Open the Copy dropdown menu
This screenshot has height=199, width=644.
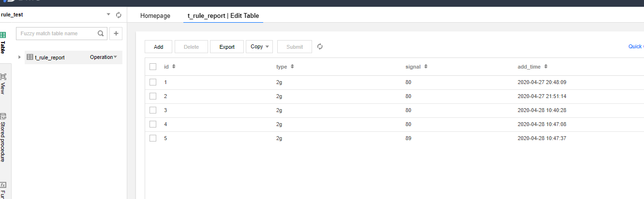coord(259,47)
